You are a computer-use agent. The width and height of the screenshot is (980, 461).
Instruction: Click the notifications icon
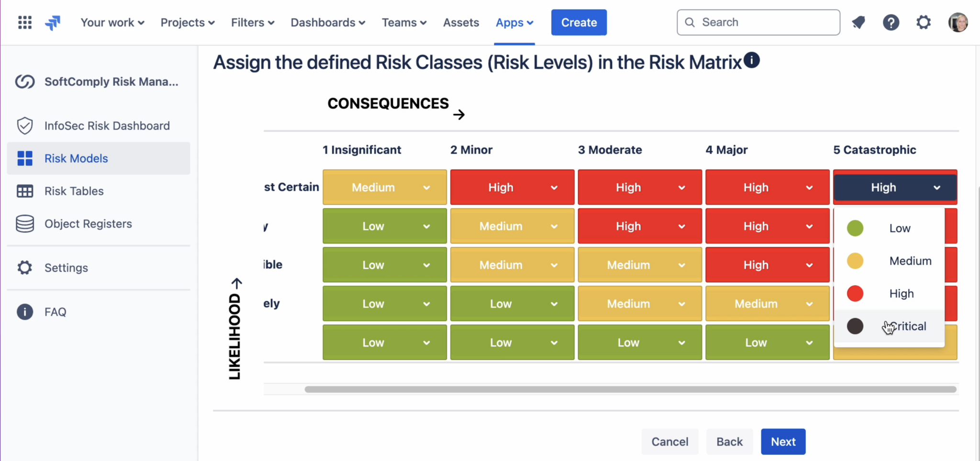pyautogui.click(x=859, y=22)
